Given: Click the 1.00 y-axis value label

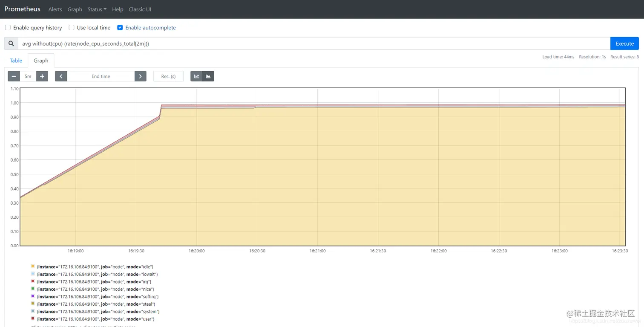Looking at the screenshot, I should [14, 103].
